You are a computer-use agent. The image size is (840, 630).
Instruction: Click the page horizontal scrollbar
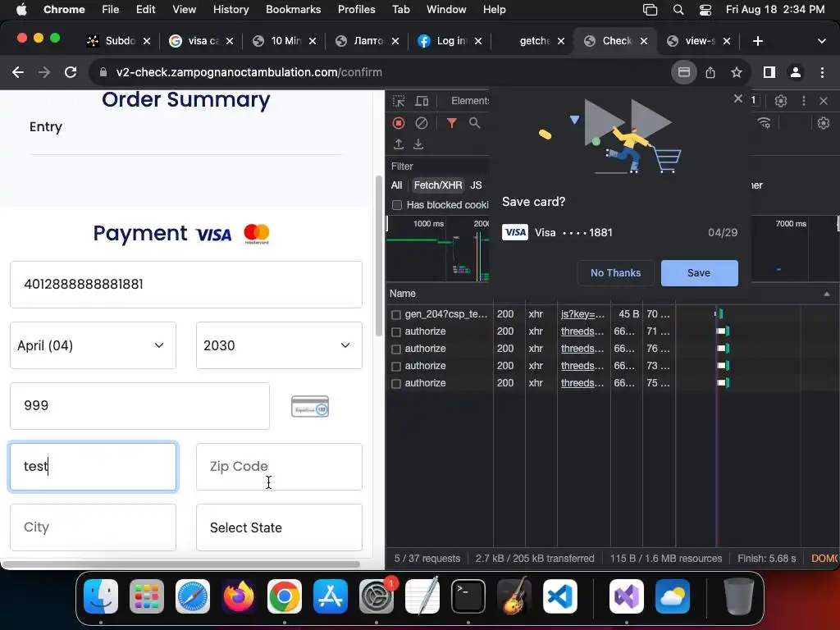pos(180,564)
